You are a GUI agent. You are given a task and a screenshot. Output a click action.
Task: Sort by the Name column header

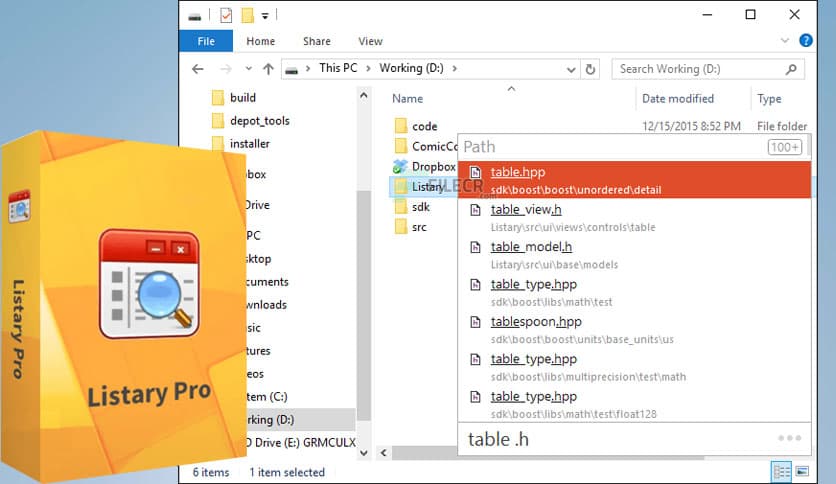tap(407, 99)
